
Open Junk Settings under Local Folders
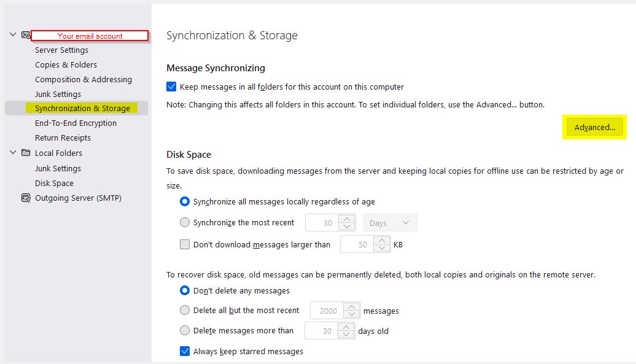[58, 168]
